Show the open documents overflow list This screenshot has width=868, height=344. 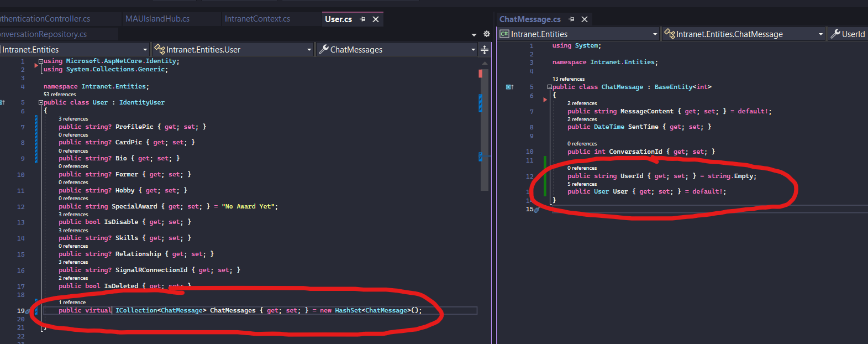[x=474, y=35]
